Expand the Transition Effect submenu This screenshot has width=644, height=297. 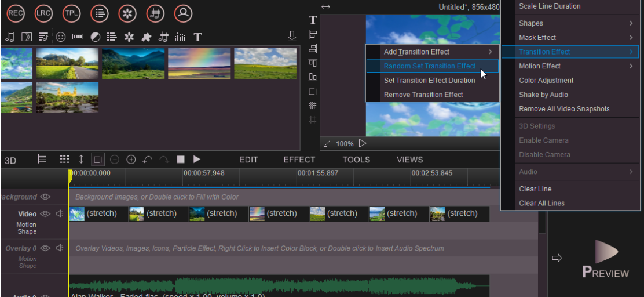[570, 52]
